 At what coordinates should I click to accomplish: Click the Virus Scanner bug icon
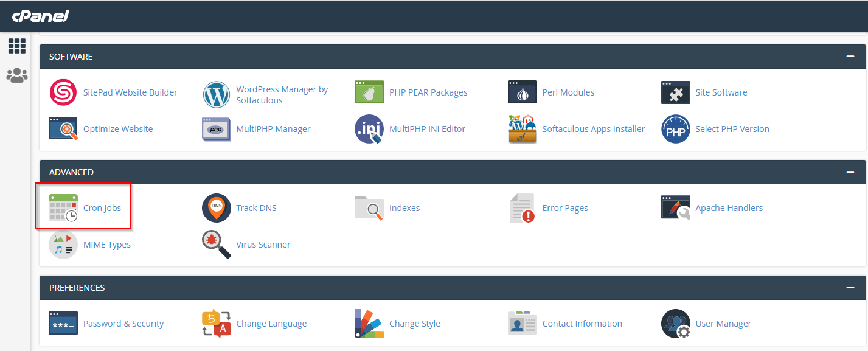click(x=217, y=245)
